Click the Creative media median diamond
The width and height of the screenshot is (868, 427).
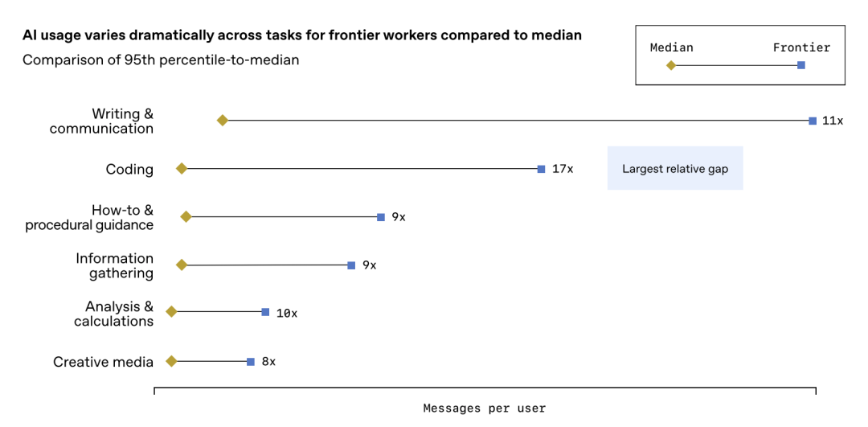pos(171,361)
